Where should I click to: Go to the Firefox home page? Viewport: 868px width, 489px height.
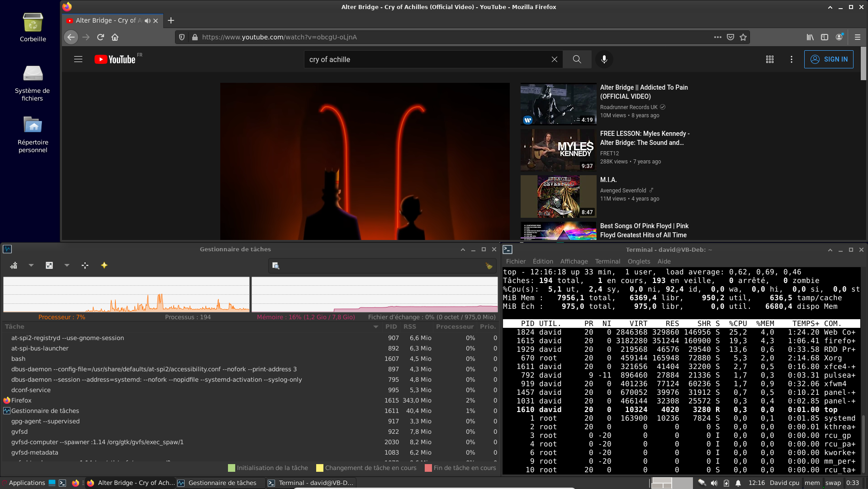(115, 37)
